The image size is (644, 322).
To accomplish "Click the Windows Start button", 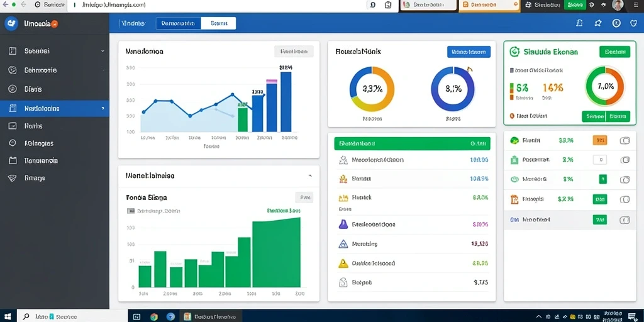I will tap(8, 316).
